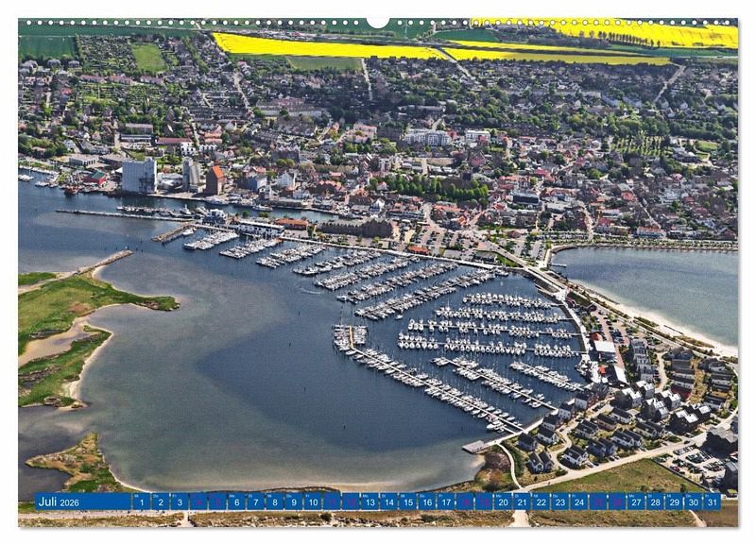This screenshot has width=756, height=545.
Task: Select date cell 22 in the calendar strip
Action: tap(541, 502)
